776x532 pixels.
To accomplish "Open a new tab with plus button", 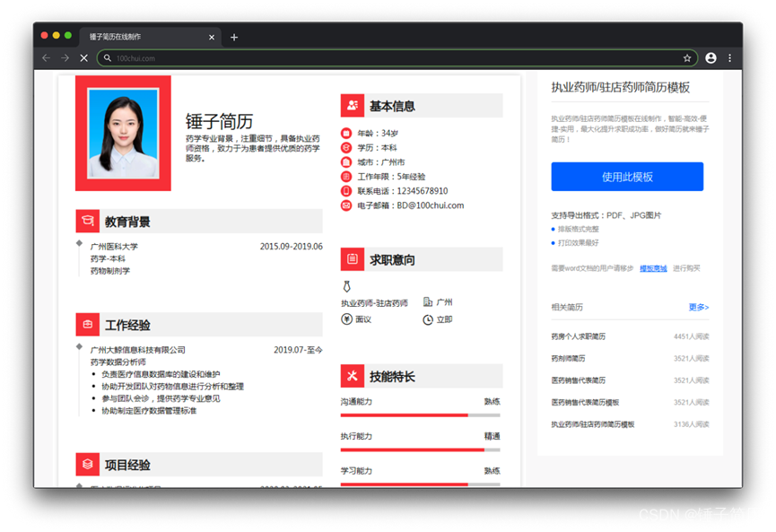I will 234,37.
